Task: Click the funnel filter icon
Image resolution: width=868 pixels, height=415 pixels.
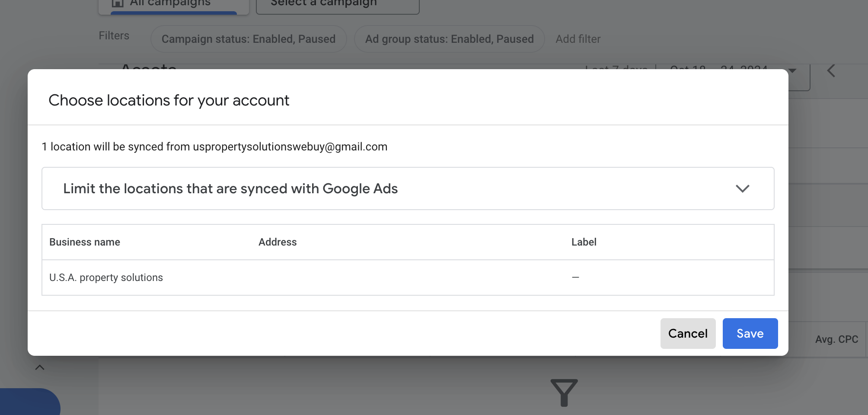Action: (564, 393)
